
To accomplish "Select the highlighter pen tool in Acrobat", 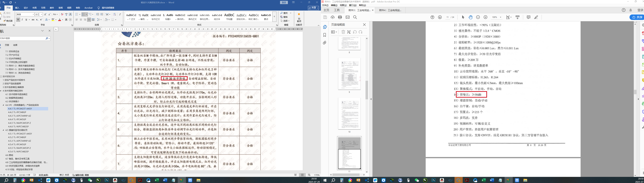I will 536,17.
